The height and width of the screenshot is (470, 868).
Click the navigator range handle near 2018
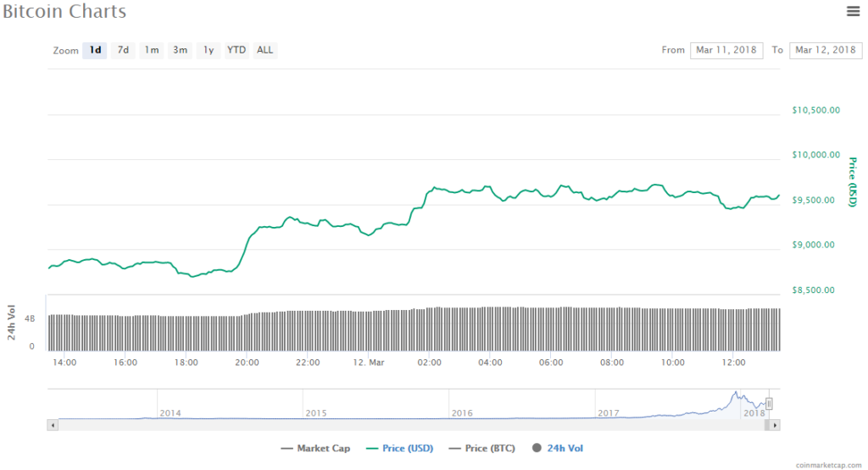(x=769, y=404)
